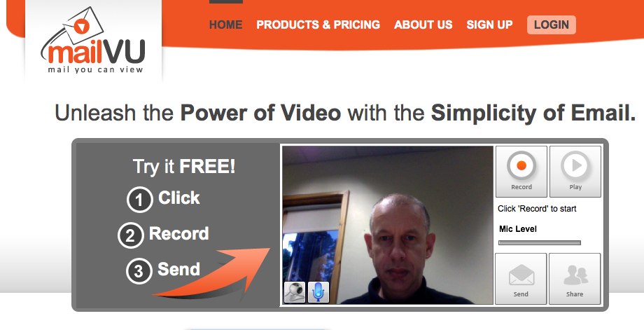The image size is (644, 330).
Task: Click the step 3 Send circle
Action: click(x=139, y=271)
